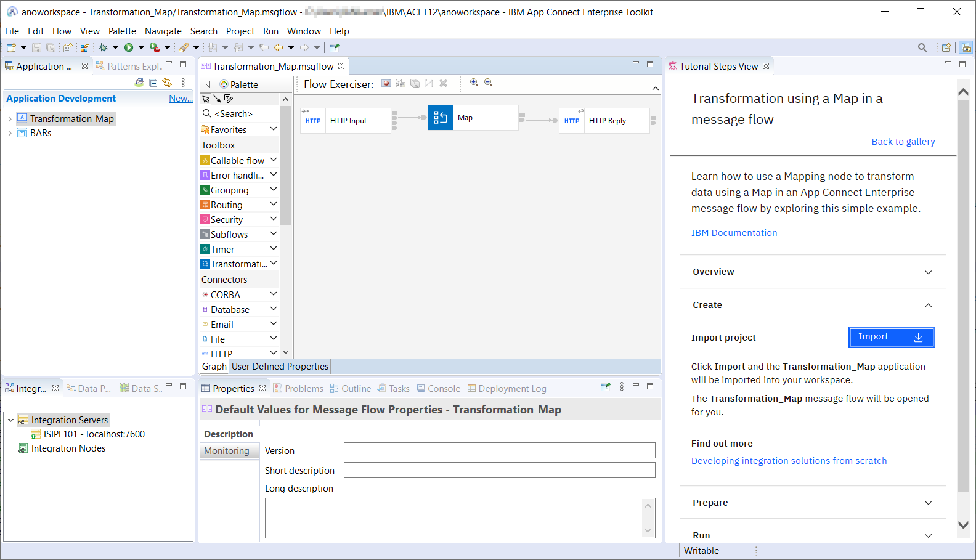Click Collapse All in Application Development view

[153, 83]
